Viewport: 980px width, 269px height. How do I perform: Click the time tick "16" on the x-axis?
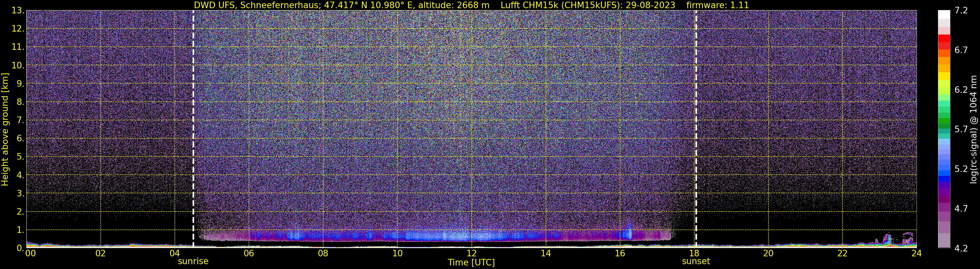pyautogui.click(x=620, y=253)
